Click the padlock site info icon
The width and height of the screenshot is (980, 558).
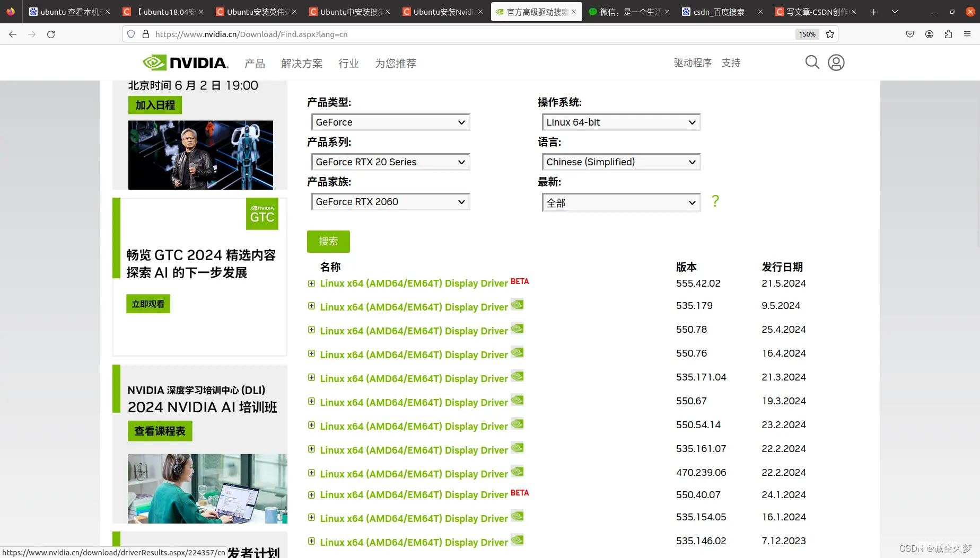146,34
